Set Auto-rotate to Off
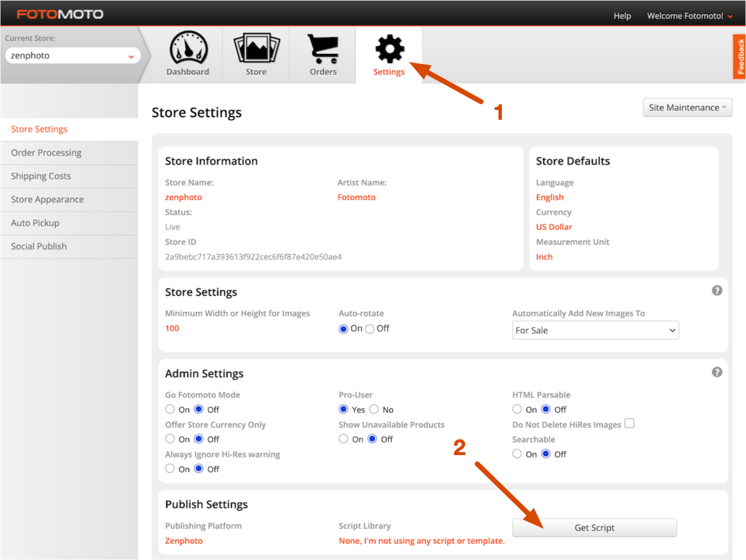746x560 pixels. point(370,329)
